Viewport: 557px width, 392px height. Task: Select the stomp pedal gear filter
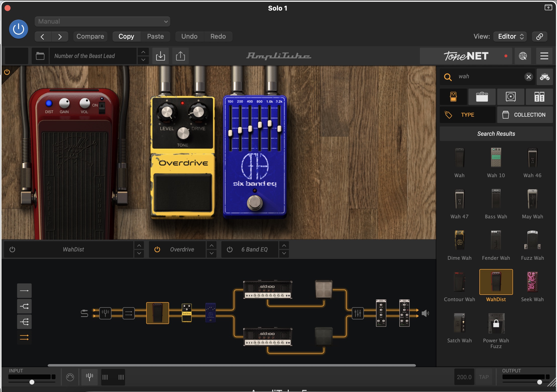click(x=453, y=97)
